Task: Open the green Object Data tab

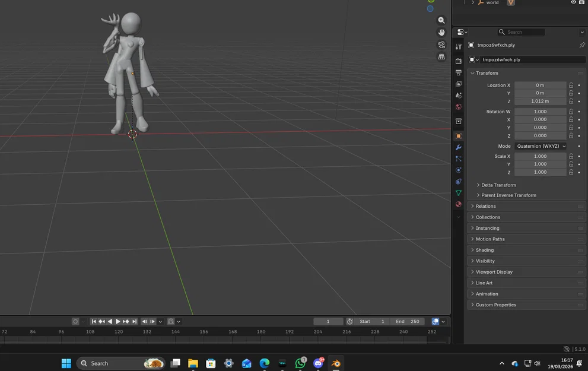Action: 458,193
